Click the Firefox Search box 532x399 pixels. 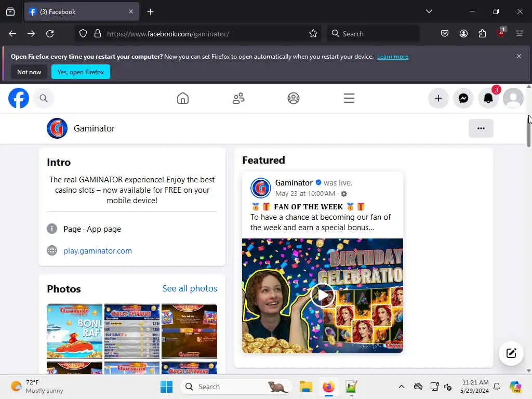tap(373, 34)
